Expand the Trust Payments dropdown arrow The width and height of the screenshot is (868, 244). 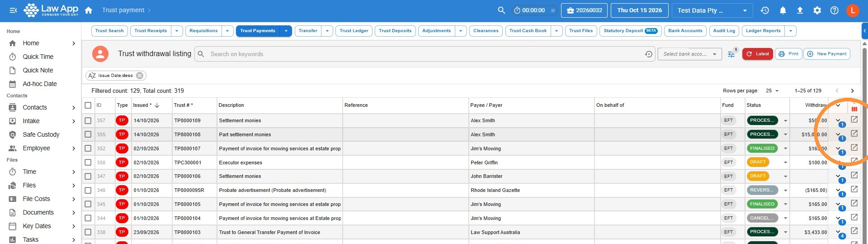click(x=286, y=31)
